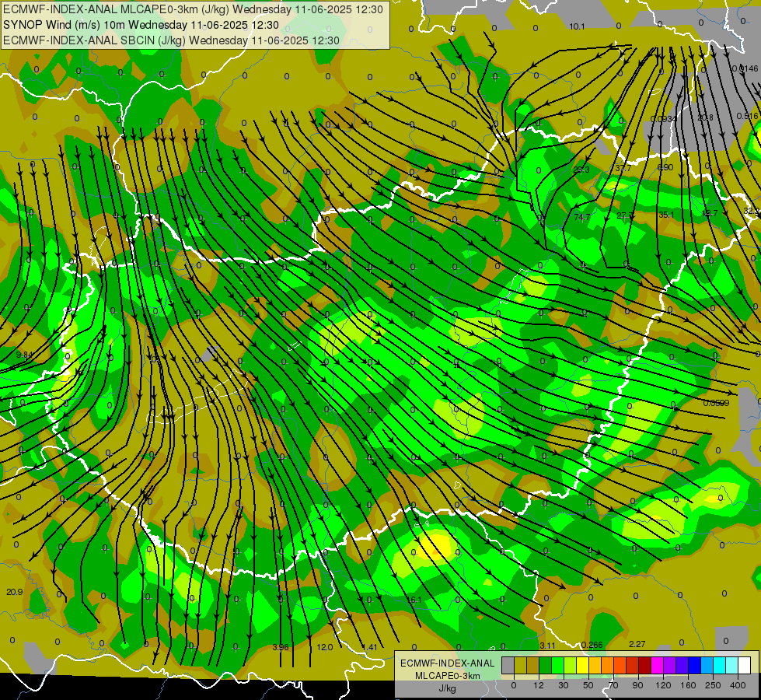Click the SYNOP Wind 10m title line

141,25
